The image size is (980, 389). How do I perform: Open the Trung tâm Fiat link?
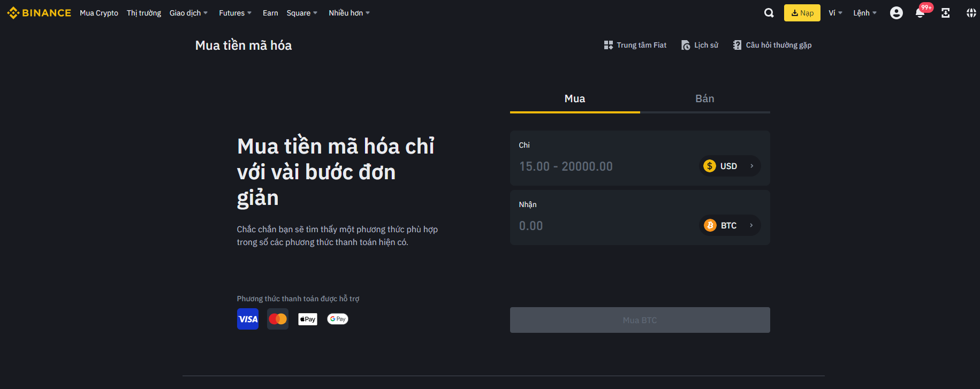click(x=635, y=45)
